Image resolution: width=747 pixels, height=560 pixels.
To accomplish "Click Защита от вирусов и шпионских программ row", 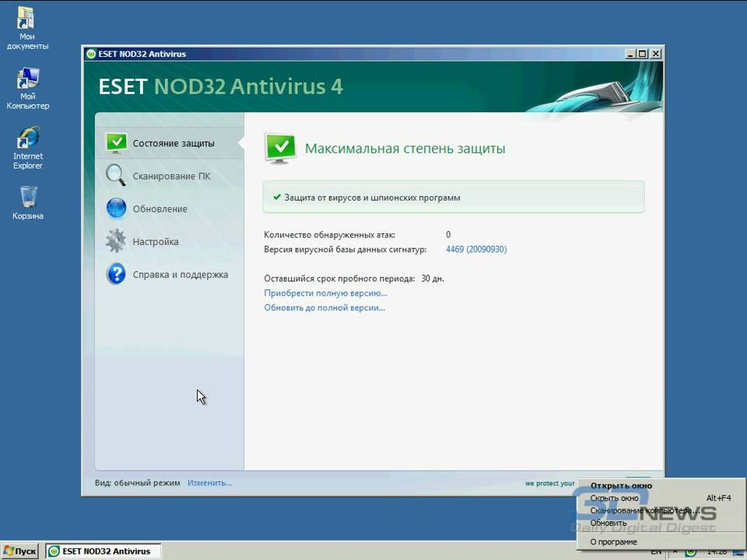I will (x=454, y=197).
